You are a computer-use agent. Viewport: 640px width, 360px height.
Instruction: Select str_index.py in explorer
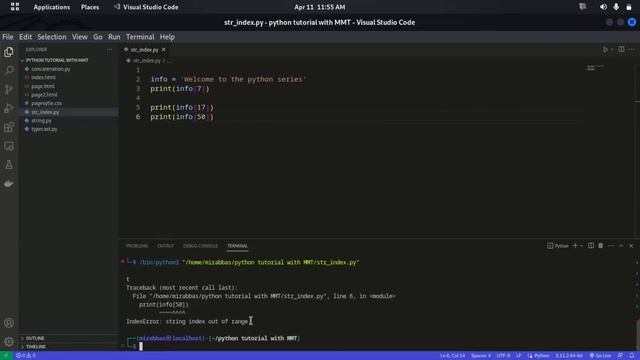tap(45, 112)
